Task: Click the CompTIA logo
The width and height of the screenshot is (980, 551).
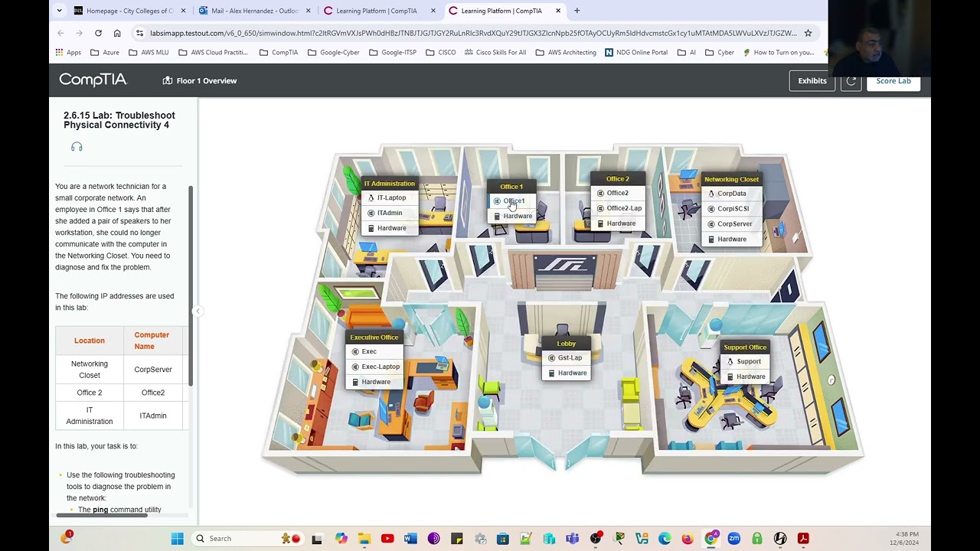Action: [93, 80]
